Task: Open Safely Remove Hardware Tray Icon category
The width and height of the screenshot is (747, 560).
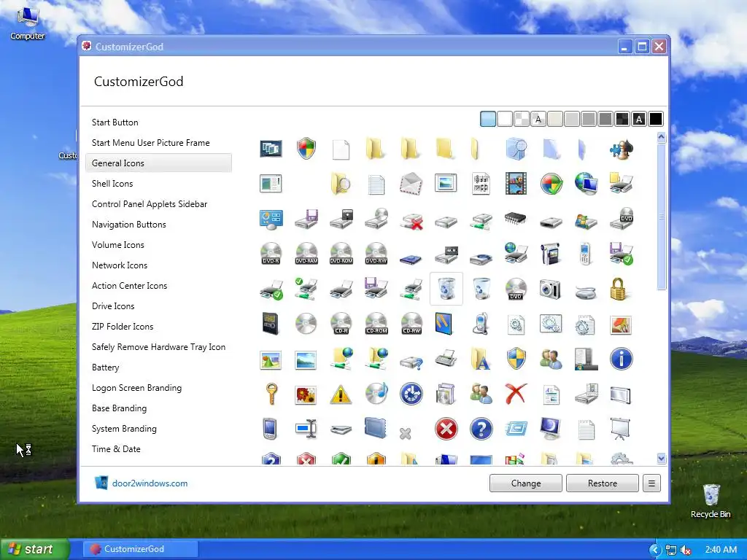Action: click(x=158, y=347)
